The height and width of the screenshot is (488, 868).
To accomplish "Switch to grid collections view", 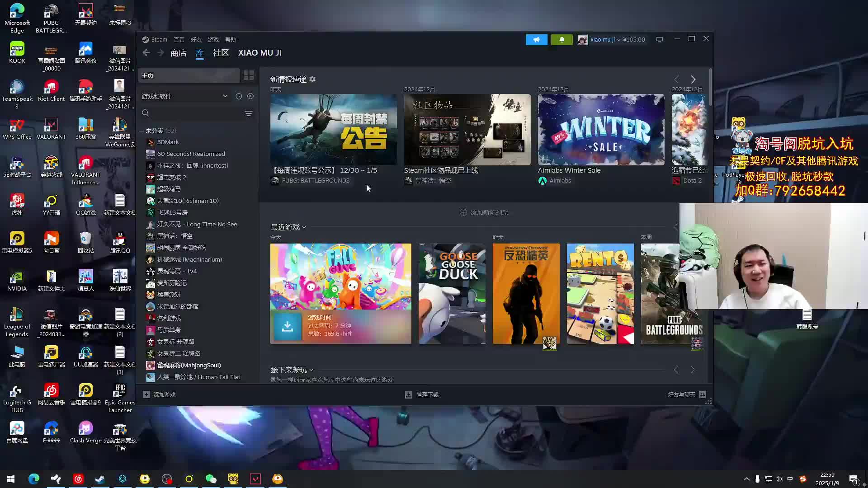I will point(249,75).
